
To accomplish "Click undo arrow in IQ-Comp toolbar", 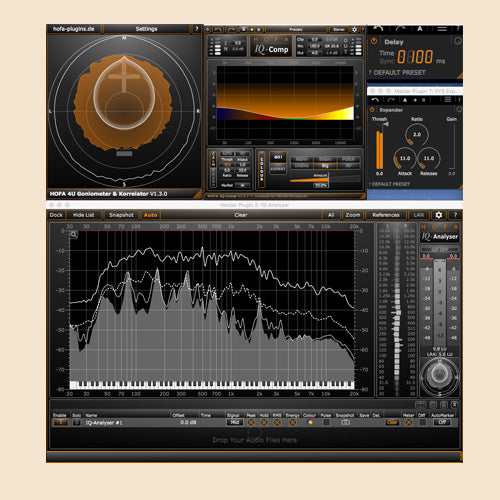I will pos(217,30).
